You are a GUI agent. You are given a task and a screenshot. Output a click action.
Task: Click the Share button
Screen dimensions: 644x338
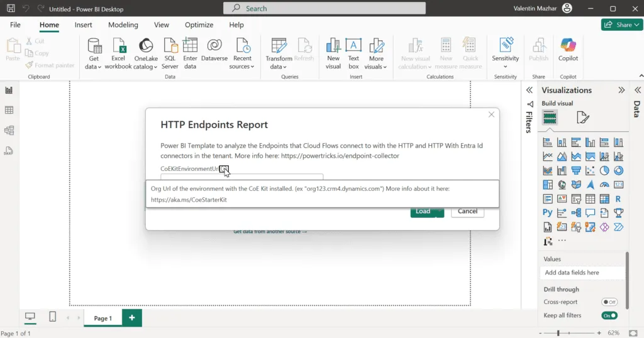click(x=622, y=25)
